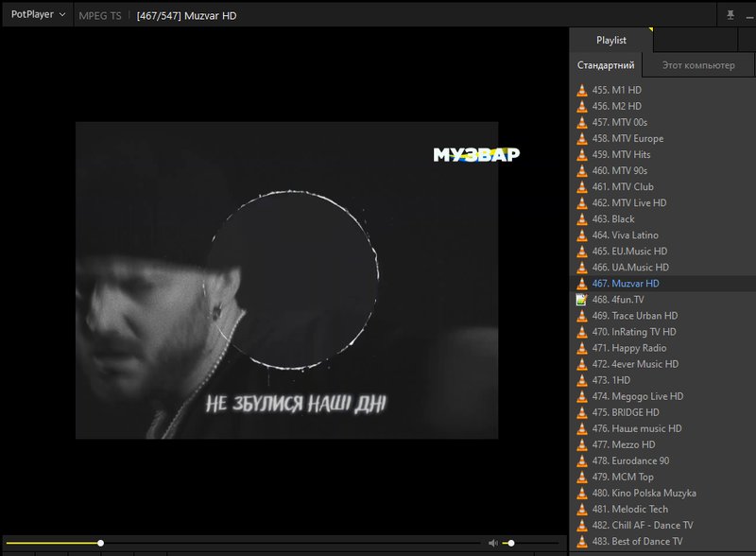This screenshot has height=556, width=756.
Task: Click VLC cone icon for EU.Music HD
Action: [x=582, y=251]
